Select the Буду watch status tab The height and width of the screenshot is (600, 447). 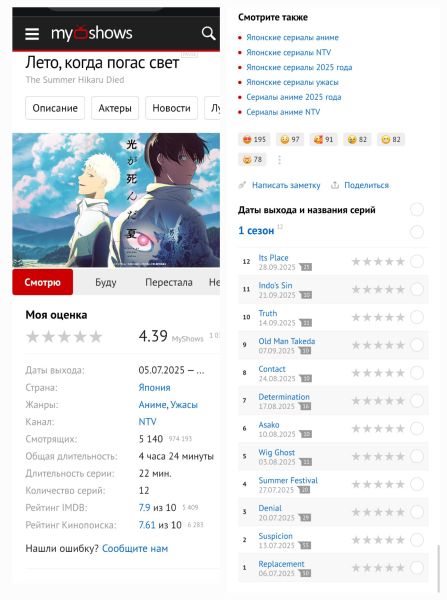click(x=106, y=282)
